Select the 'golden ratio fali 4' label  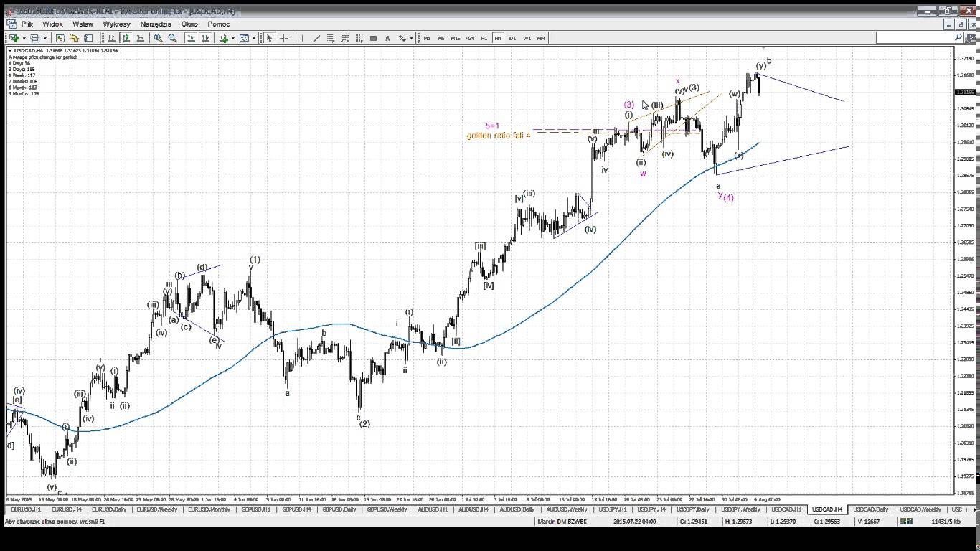[499, 136]
